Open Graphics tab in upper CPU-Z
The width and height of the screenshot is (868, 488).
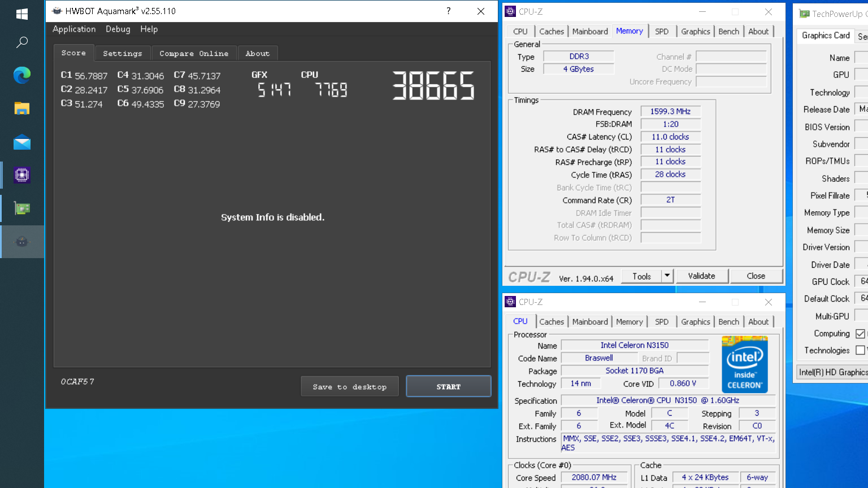[x=696, y=32]
